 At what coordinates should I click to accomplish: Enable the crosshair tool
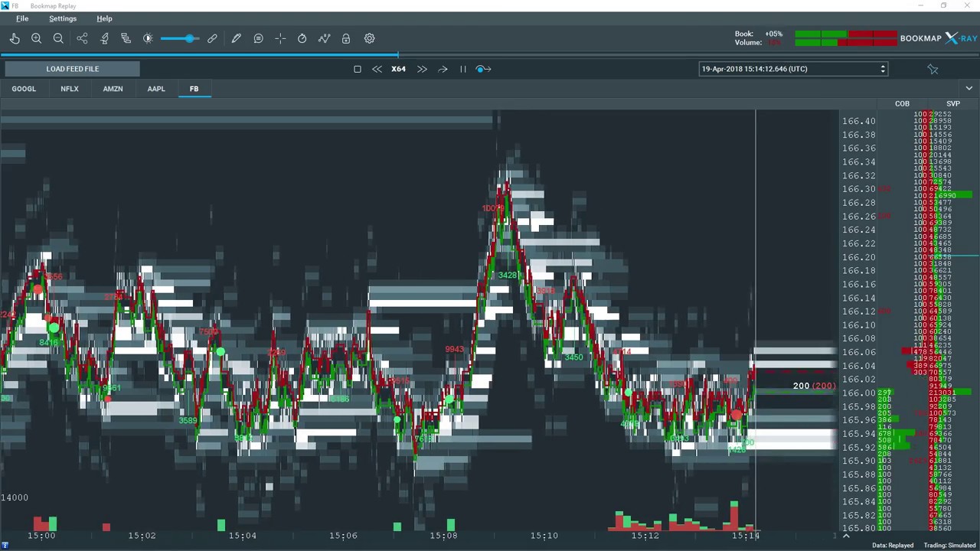280,38
